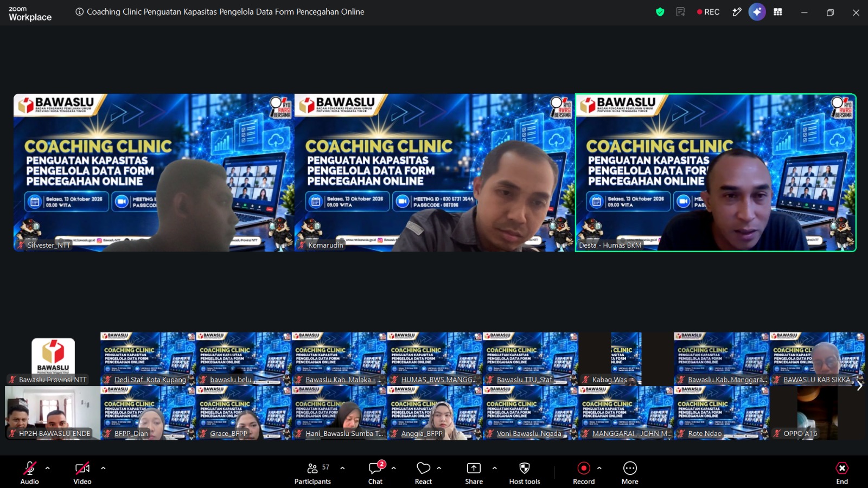868x488 pixels.
Task: Select the Desta - Humas BKM video tile
Action: point(716,172)
